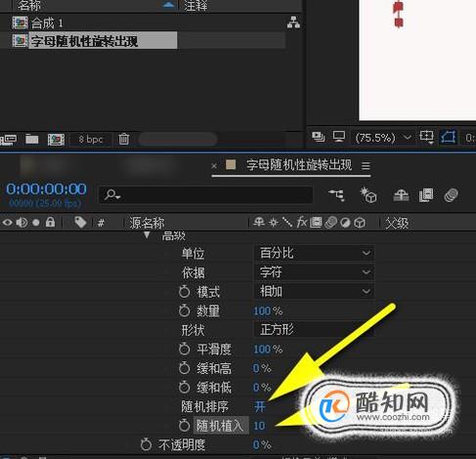
Task: Open the 模式 相加 dropdown
Action: click(x=314, y=291)
